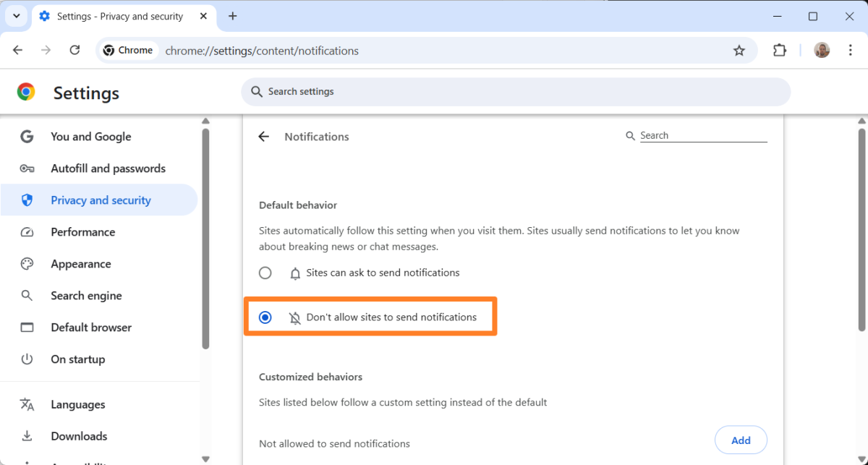Open a new tab with the plus button
The image size is (868, 465).
click(x=232, y=15)
